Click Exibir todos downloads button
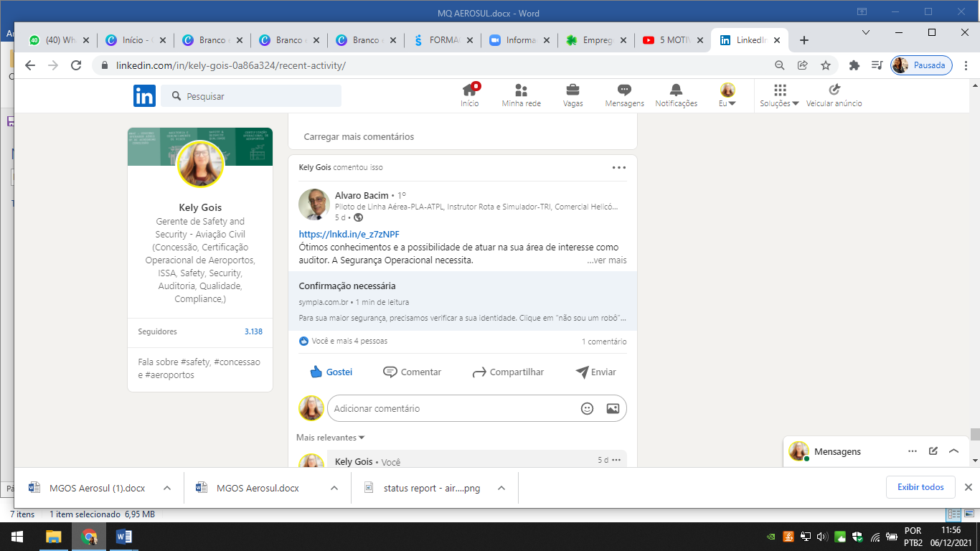Viewport: 980px width, 551px height. pos(920,487)
